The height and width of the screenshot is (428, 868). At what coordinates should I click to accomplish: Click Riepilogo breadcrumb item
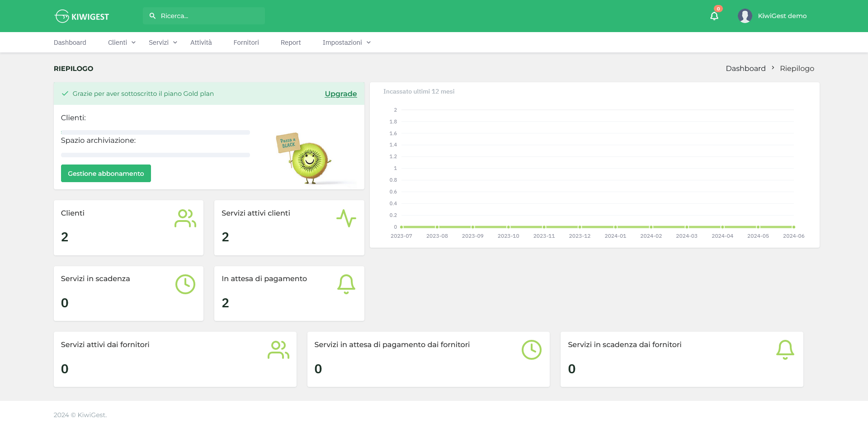tap(797, 68)
